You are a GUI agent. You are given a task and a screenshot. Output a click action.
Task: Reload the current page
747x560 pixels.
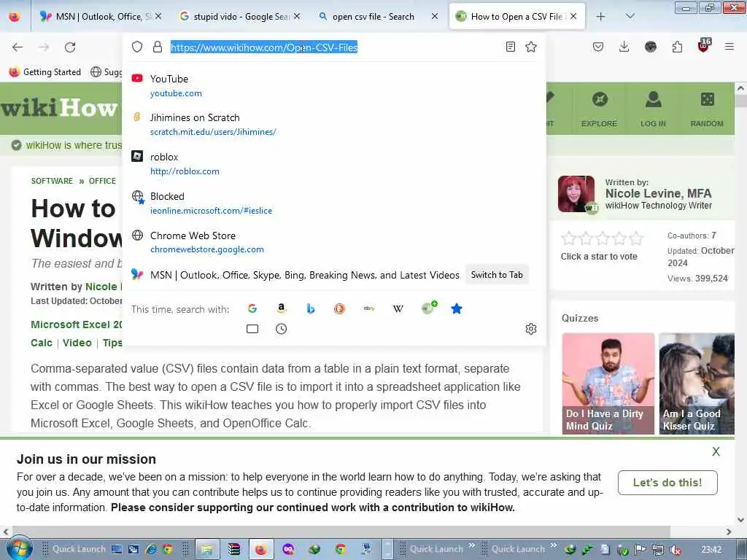point(70,47)
